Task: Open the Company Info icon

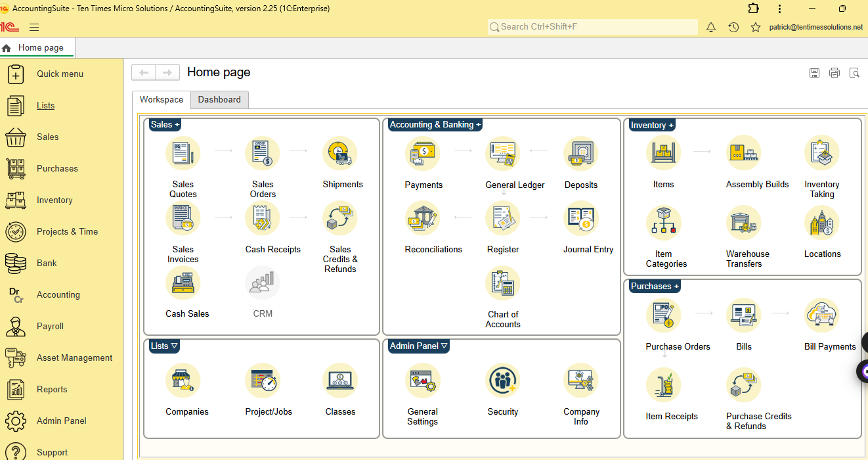Action: [x=581, y=380]
